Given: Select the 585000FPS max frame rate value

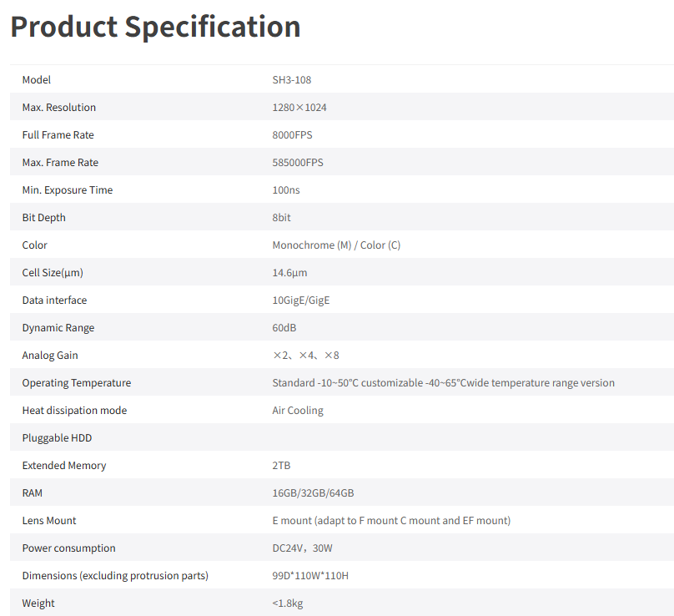Looking at the screenshot, I should 298,163.
